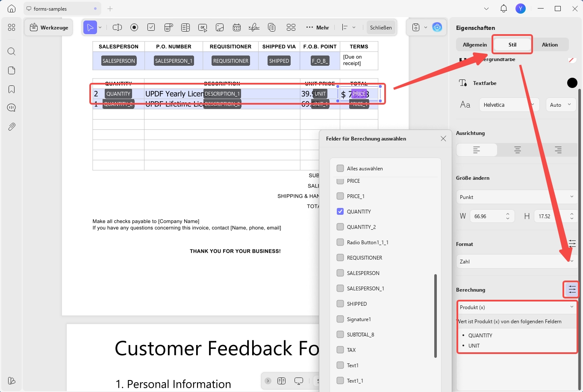The image size is (583, 392).
Task: Open a new tab with plus
Action: click(110, 9)
